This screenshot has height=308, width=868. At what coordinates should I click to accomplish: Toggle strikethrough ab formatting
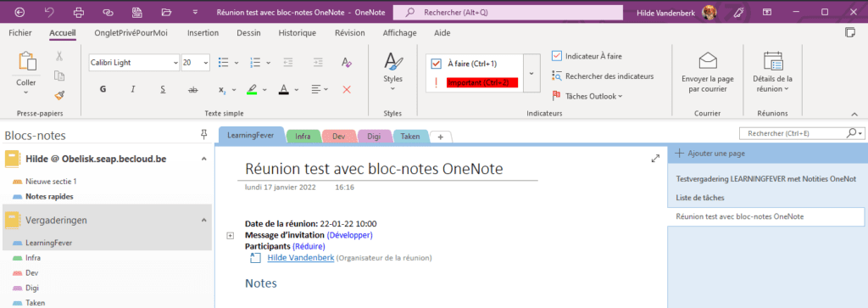coord(192,89)
